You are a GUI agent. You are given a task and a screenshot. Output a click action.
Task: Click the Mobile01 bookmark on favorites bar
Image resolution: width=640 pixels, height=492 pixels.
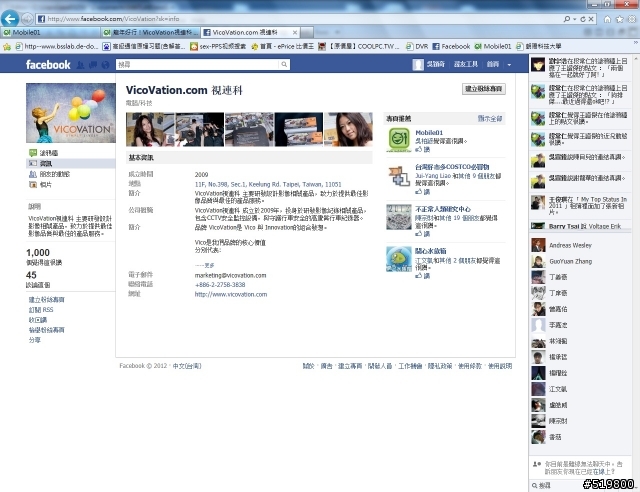(493, 47)
